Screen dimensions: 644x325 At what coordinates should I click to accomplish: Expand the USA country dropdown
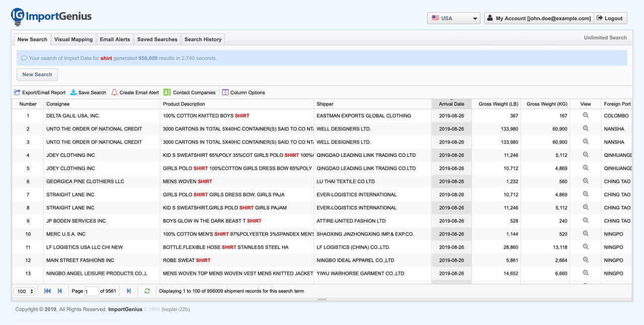coord(453,18)
